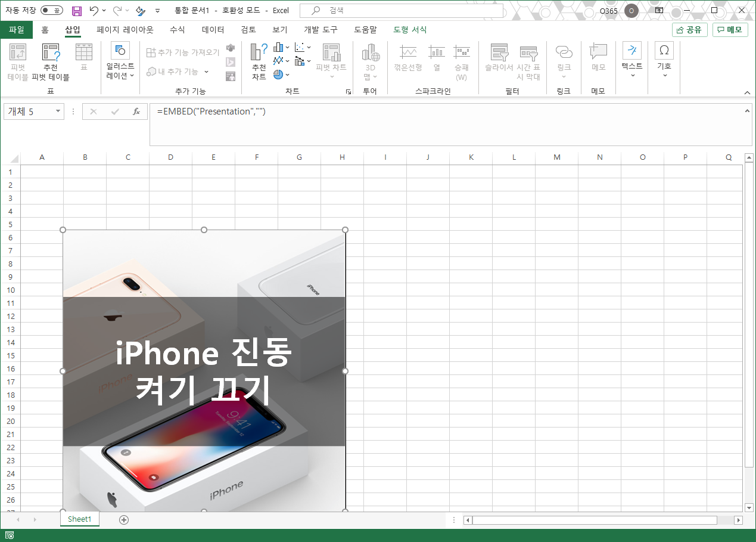The height and width of the screenshot is (542, 756).
Task: Click the 피벗 차트 icon
Action: (x=331, y=62)
